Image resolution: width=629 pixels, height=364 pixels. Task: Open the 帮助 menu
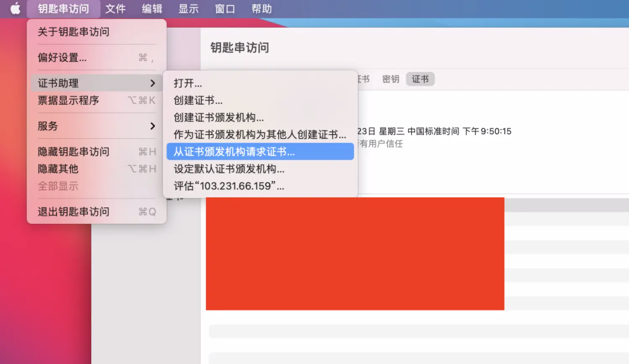(x=262, y=9)
